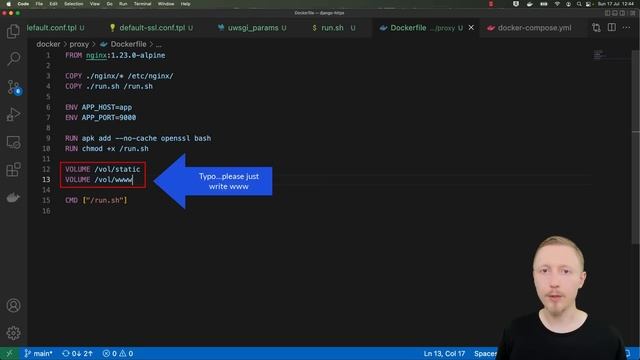Open the Edit menu
The width and height of the screenshot is (640, 360).
pos(53,4)
